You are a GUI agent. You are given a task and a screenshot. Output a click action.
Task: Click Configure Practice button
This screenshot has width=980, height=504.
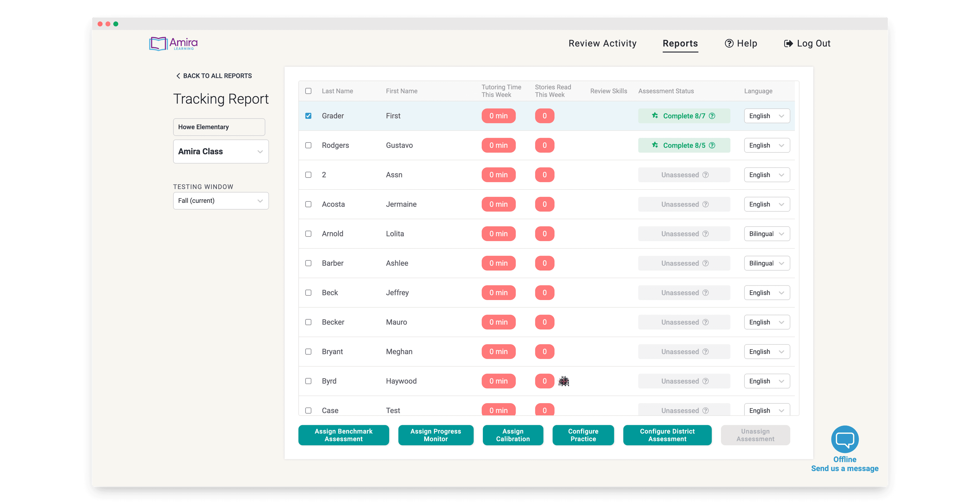click(x=583, y=435)
